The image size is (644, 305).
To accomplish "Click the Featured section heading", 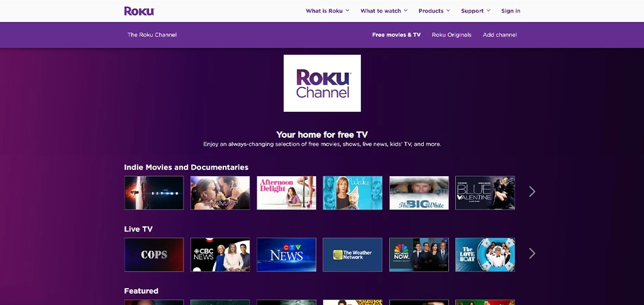I will point(142,291).
